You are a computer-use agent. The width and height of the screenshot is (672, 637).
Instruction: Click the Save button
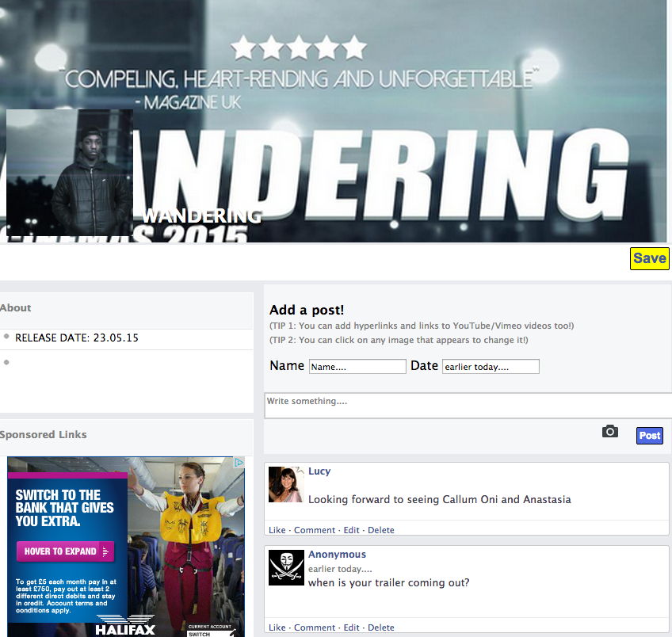coord(649,258)
